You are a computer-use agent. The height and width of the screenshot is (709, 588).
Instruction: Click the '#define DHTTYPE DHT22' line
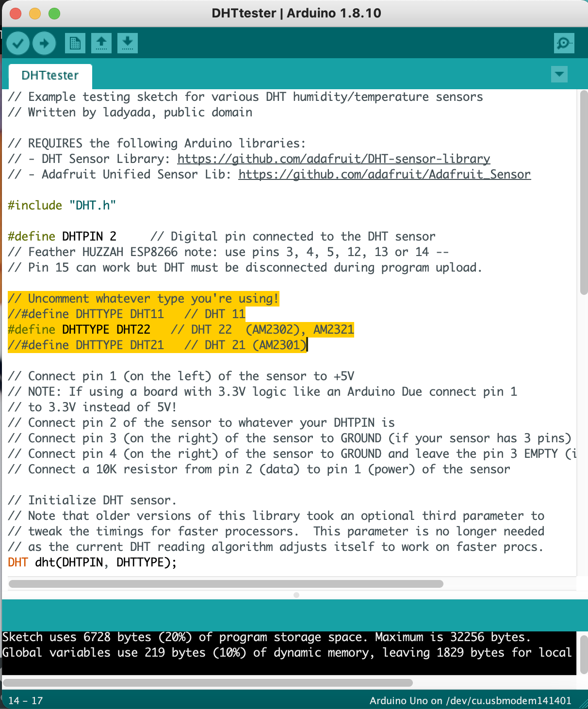(x=181, y=330)
